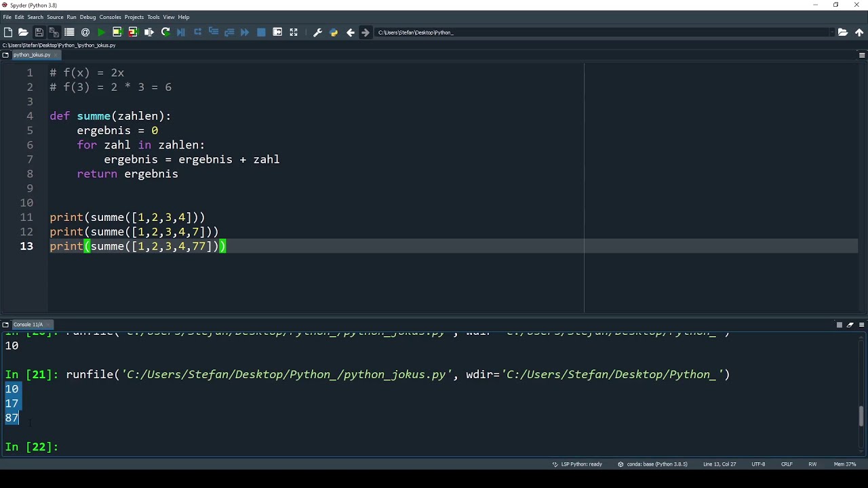Image resolution: width=868 pixels, height=488 pixels.
Task: Run current cell icon
Action: [x=117, y=32]
